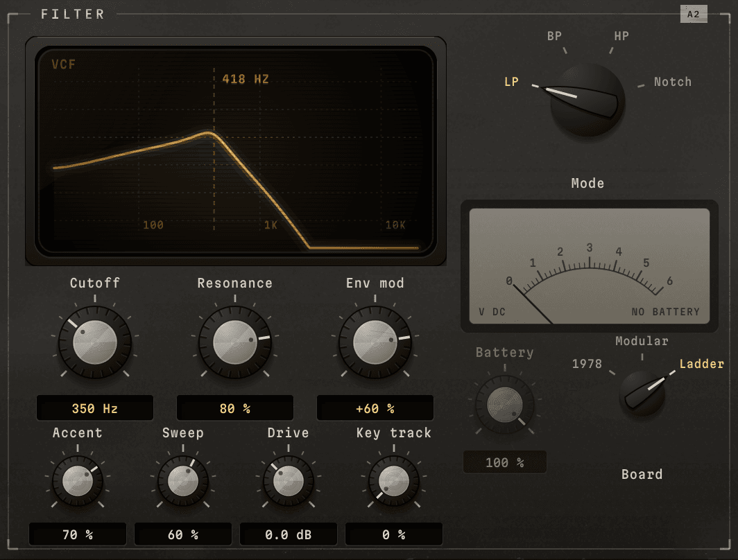Click the Cutoff knob

click(94, 342)
